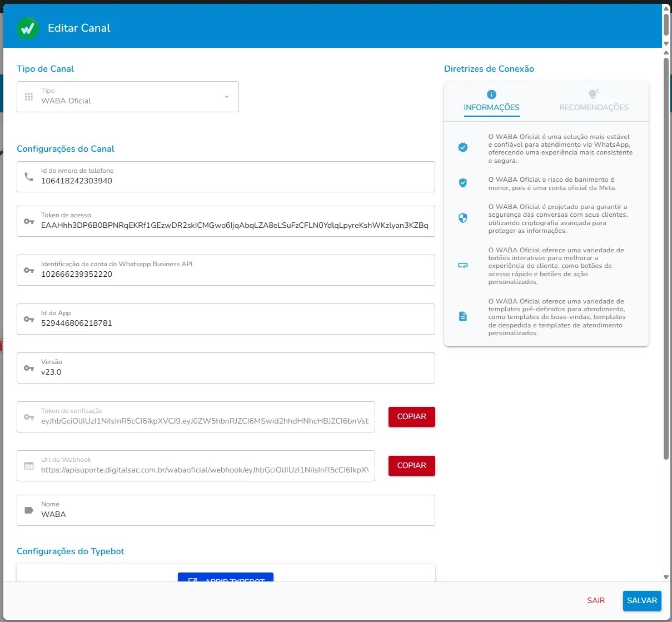Copy the Token de verificação value
Image resolution: width=672 pixels, height=622 pixels.
411,417
